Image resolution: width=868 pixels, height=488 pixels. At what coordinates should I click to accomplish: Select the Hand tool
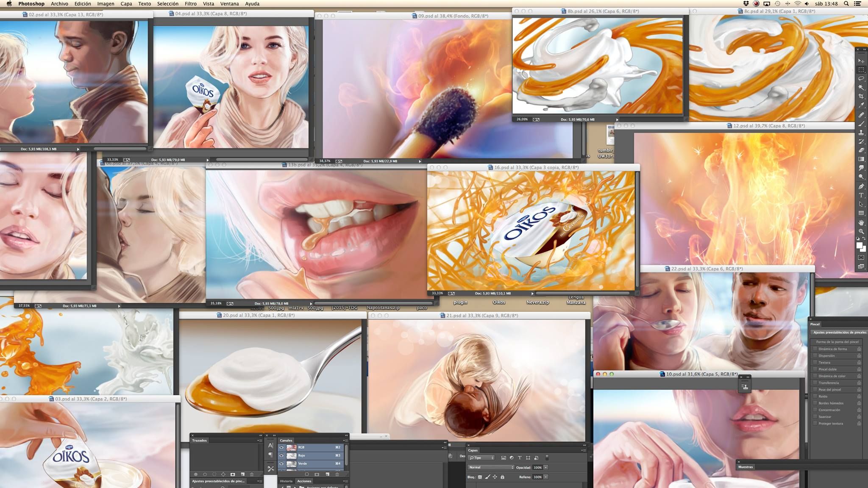click(861, 222)
